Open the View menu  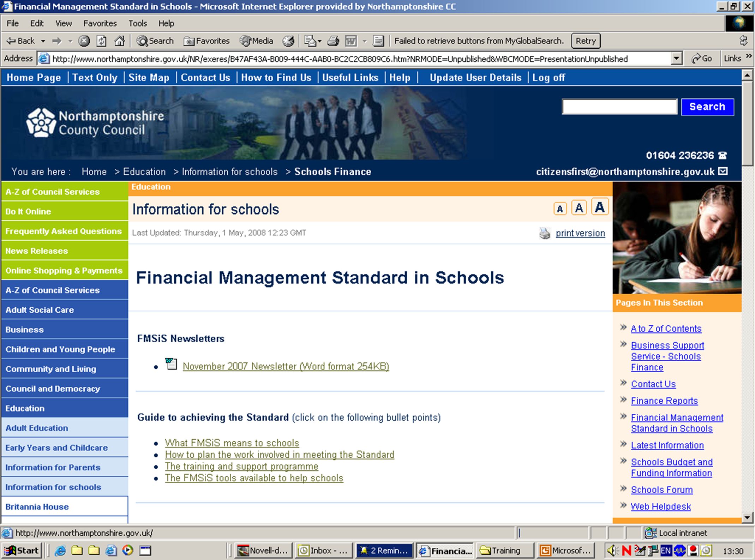[64, 23]
